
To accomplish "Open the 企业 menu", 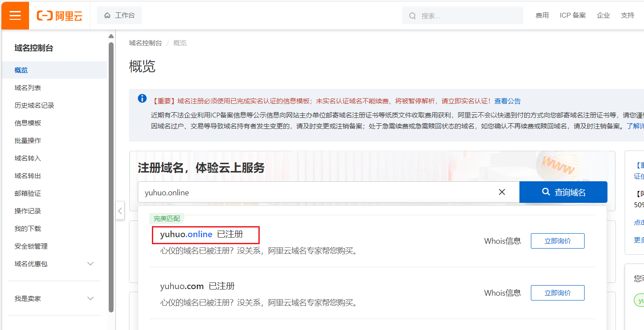I will click(603, 15).
